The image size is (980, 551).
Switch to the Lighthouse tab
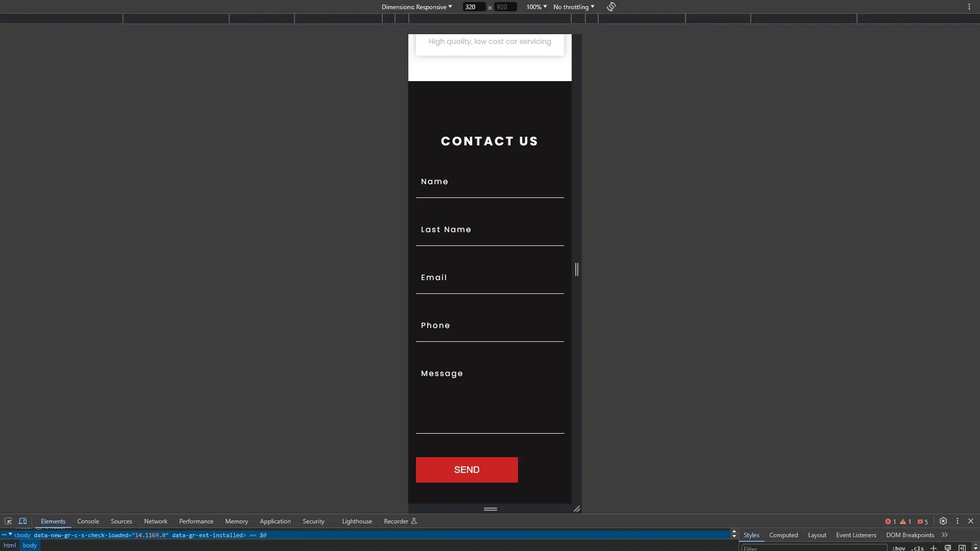point(357,521)
